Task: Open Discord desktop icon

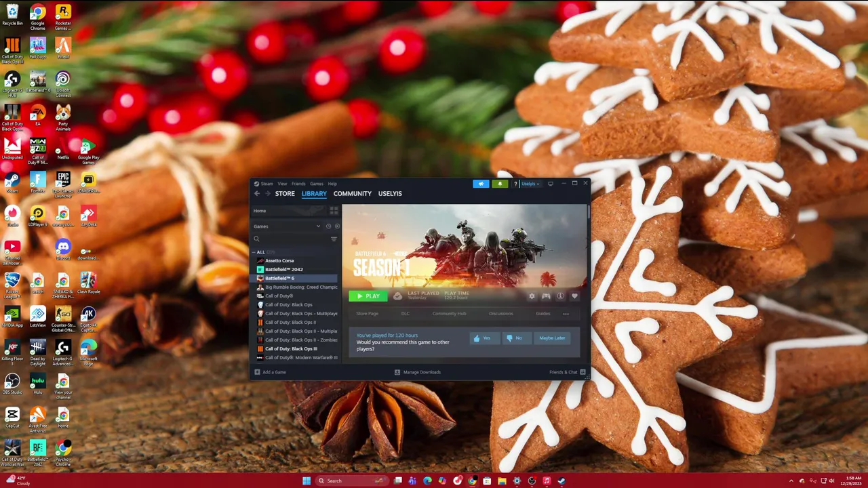Action: pos(63,250)
